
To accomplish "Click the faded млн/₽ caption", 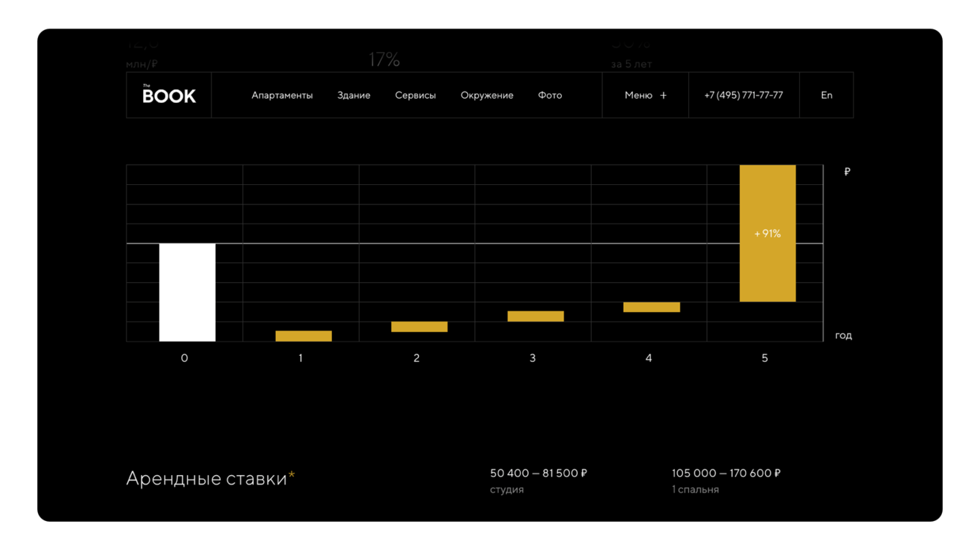I will tap(142, 64).
